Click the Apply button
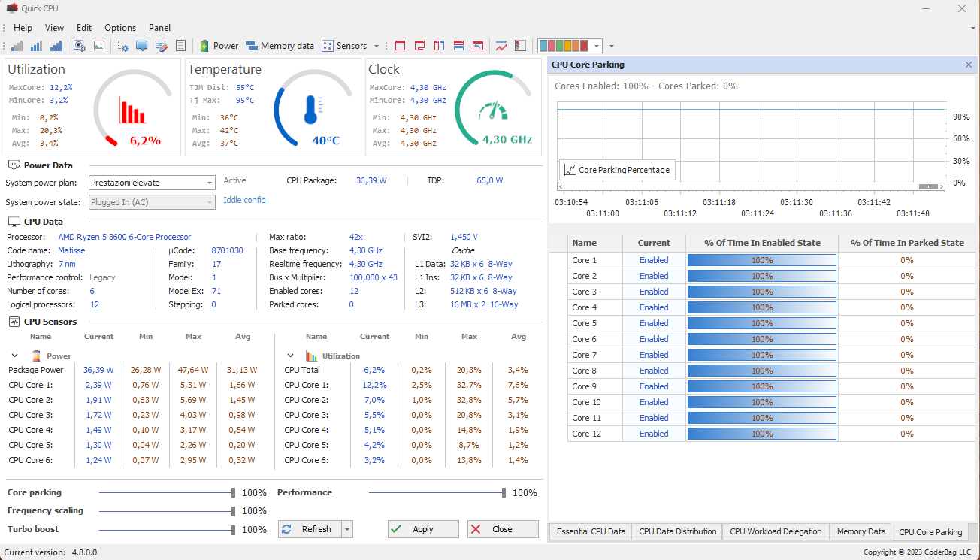 pyautogui.click(x=423, y=529)
